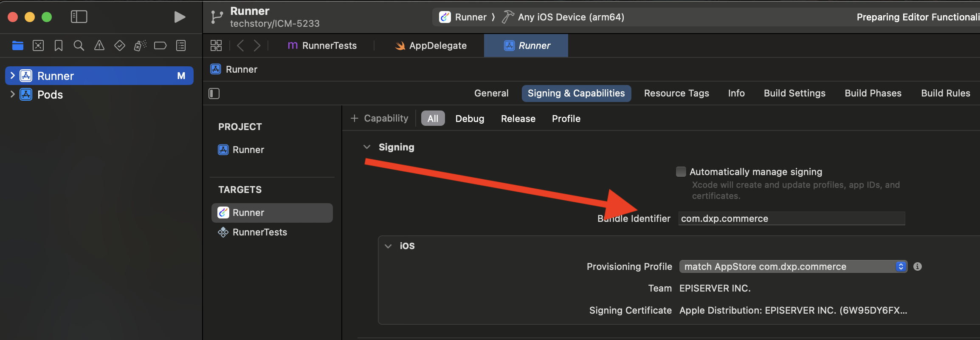Click the Bundle Identifier text field
The height and width of the screenshot is (340, 980).
pos(791,218)
